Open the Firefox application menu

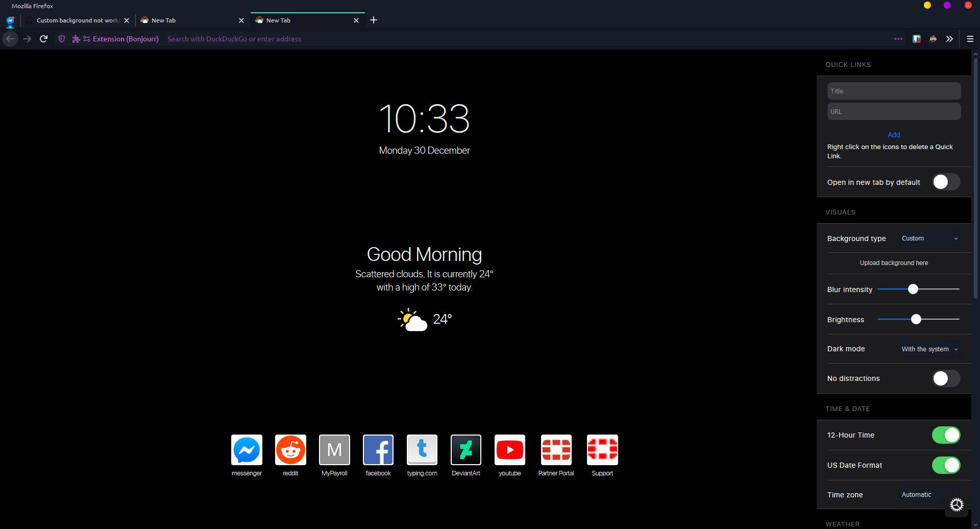pyautogui.click(x=969, y=38)
